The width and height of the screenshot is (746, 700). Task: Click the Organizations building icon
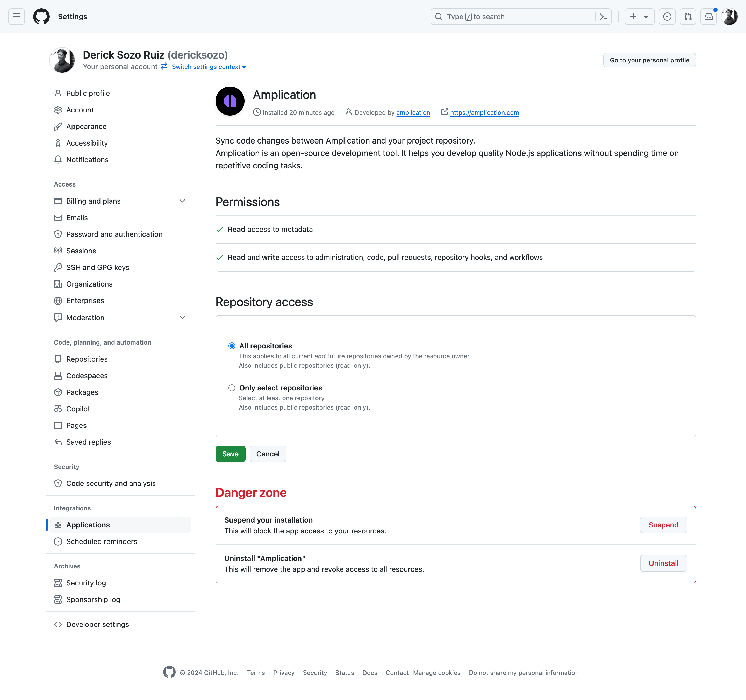click(x=58, y=284)
